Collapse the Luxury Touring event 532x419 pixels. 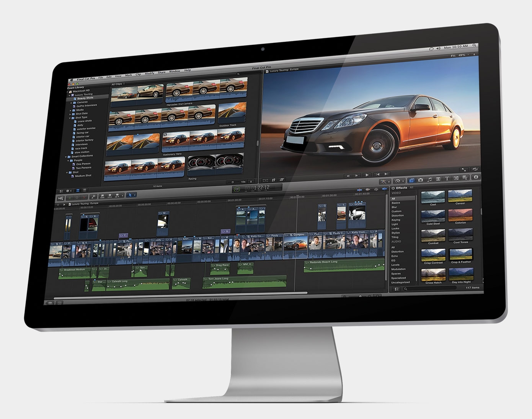[70, 95]
